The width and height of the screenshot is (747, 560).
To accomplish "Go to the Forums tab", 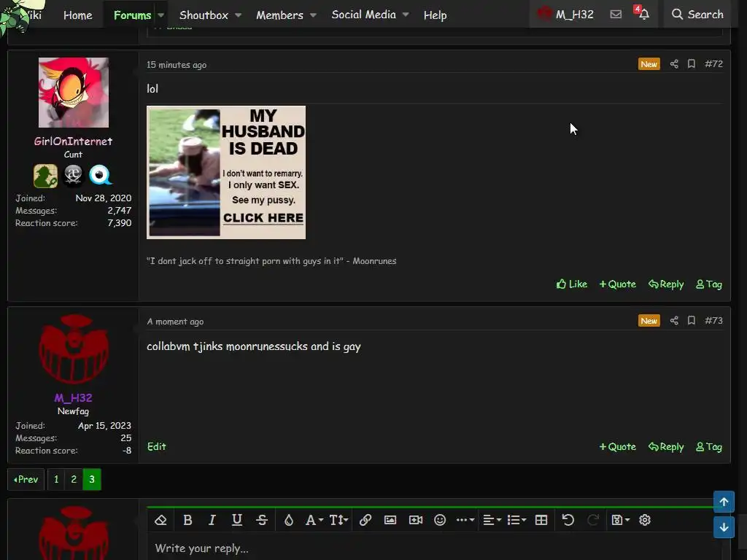I will pos(132,15).
